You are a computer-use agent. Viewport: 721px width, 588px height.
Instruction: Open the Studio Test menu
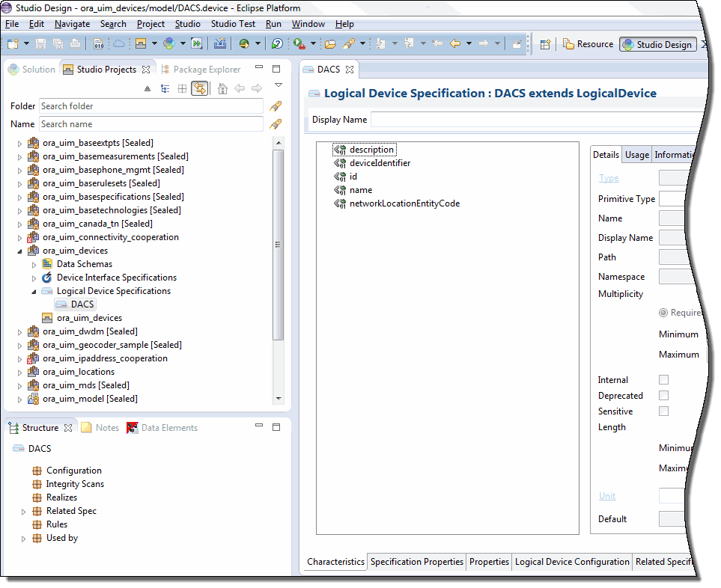[x=233, y=24]
